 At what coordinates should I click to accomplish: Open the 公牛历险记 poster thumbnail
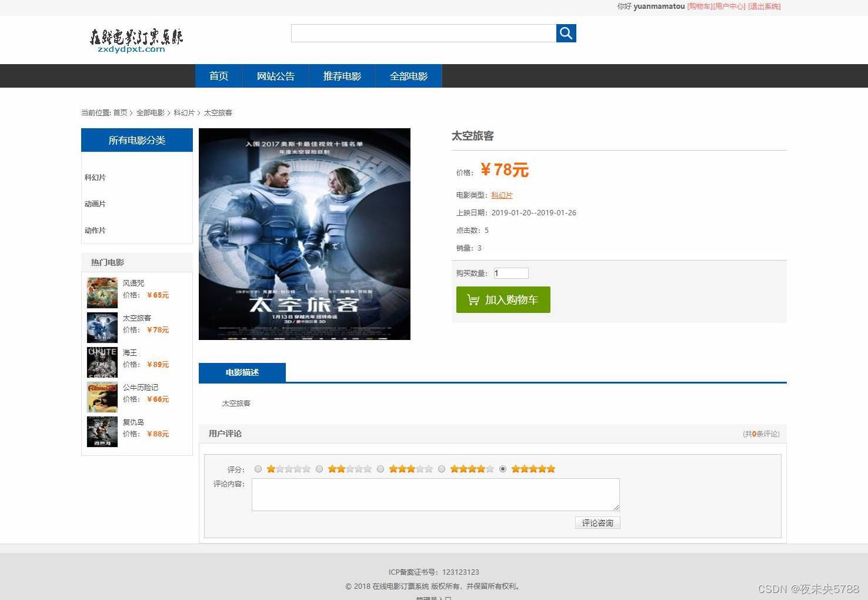[x=102, y=397]
